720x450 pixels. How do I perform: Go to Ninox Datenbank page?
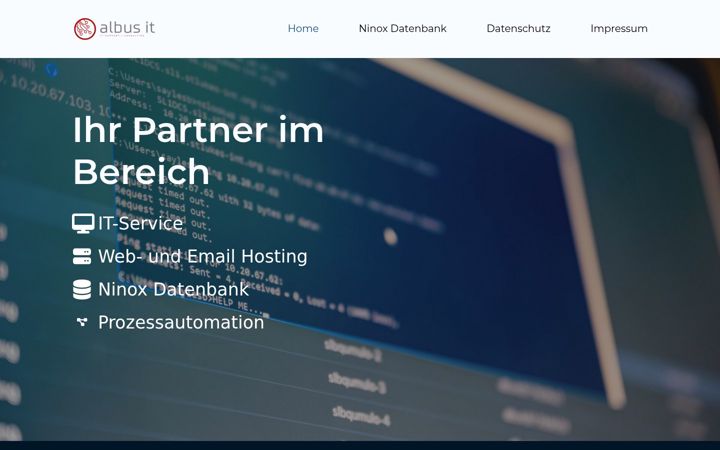coord(402,28)
